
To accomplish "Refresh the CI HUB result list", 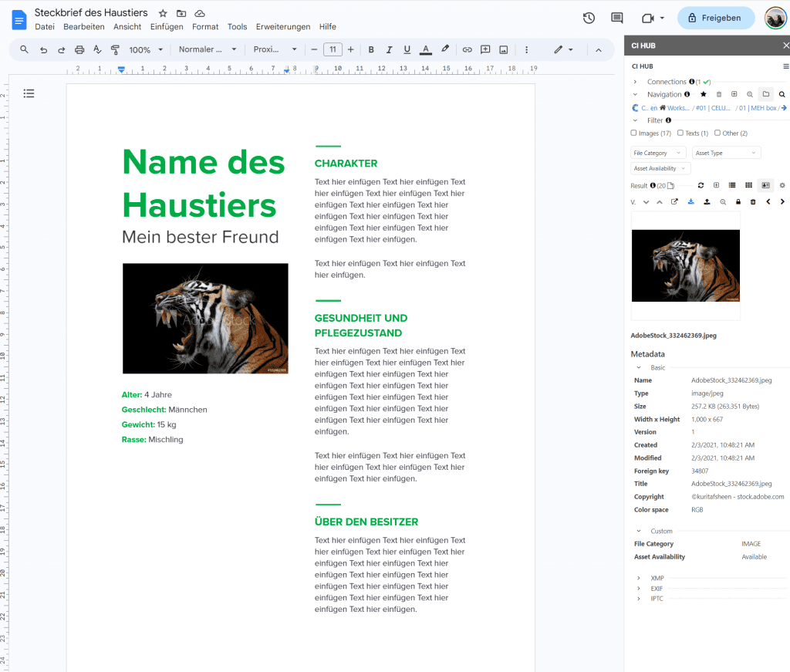I will [x=701, y=185].
